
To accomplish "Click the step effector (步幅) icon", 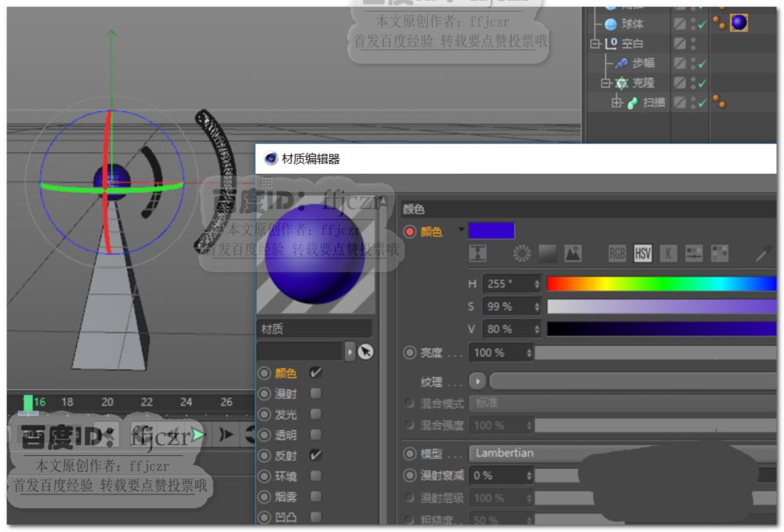I will [x=621, y=63].
